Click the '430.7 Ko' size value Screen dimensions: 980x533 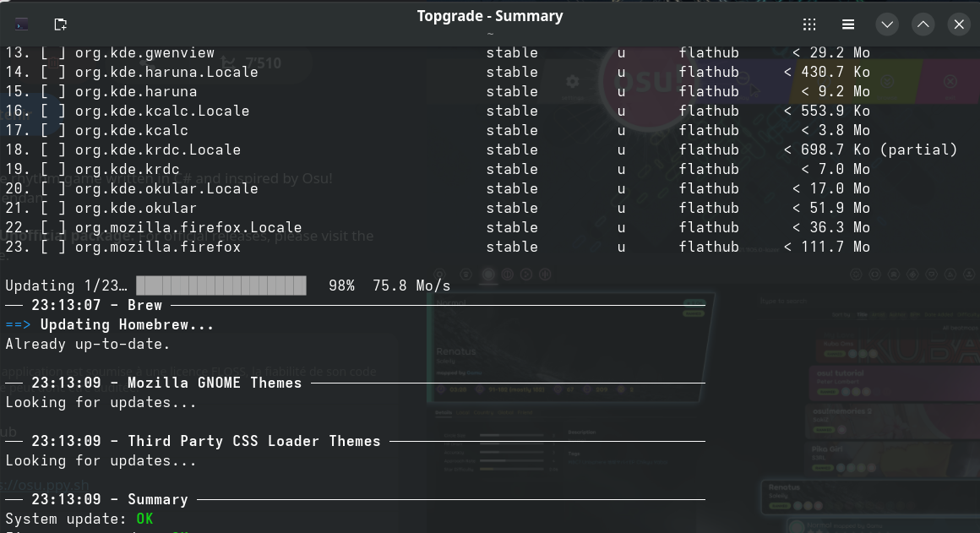835,72
